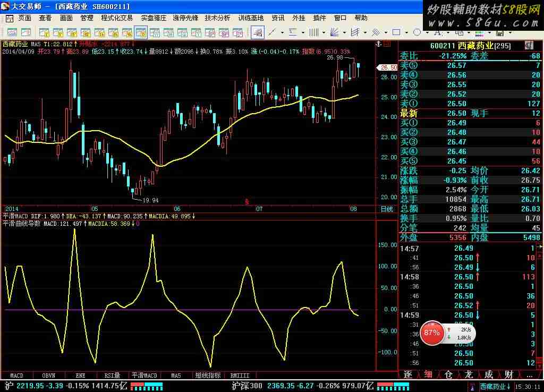Select the 2-hour period chart icon
This screenshot has width=544, height=392.
point(114,32)
